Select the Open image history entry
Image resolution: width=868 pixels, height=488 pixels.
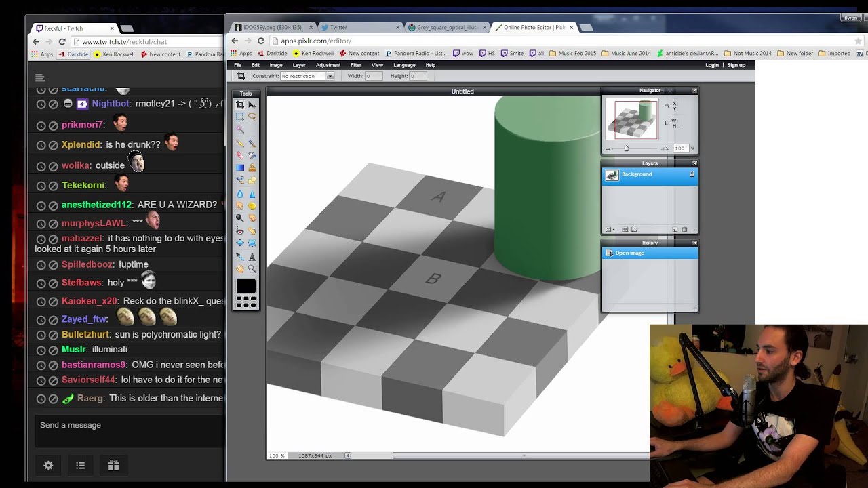650,253
